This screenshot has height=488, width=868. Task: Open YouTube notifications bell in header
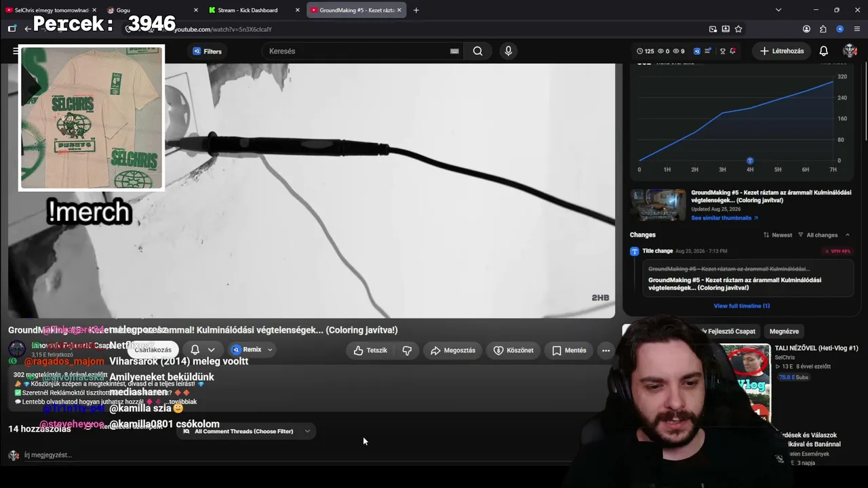click(823, 51)
